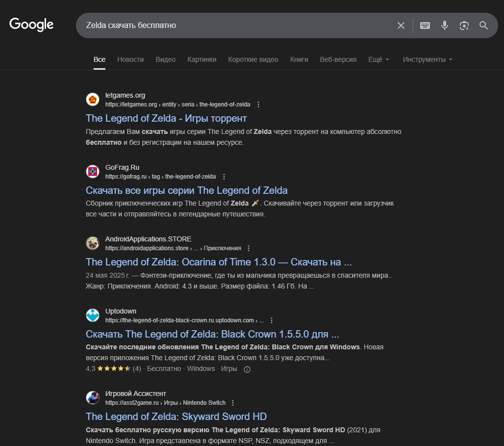Open more options for Игровой Ассистент result
Viewport: 504px width, 446px height.
pos(233,403)
